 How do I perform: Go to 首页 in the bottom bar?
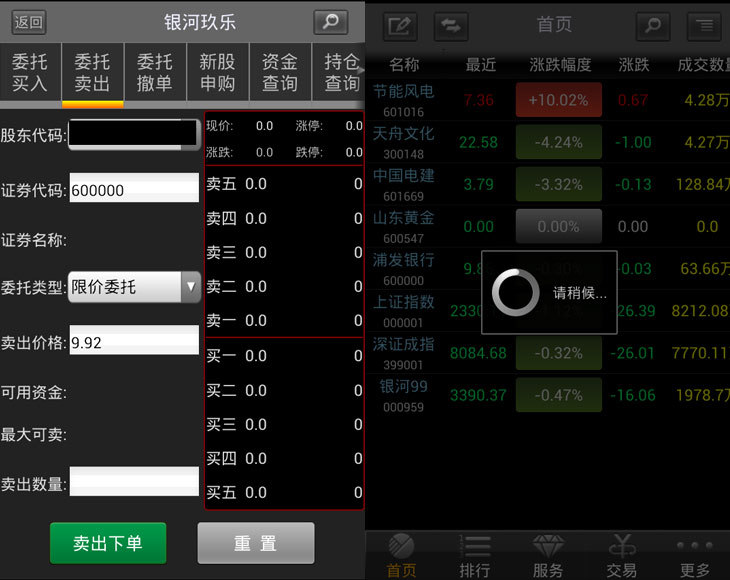(x=402, y=555)
